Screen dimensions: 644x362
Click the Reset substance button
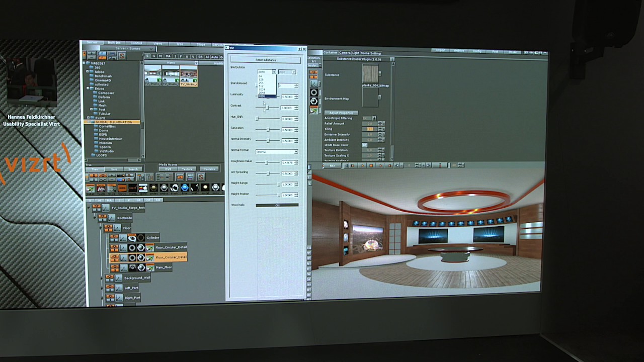[266, 60]
